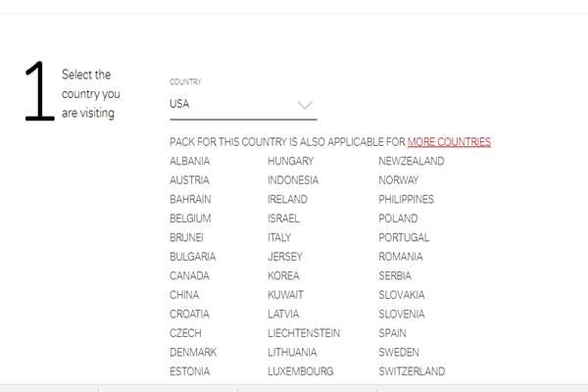This screenshot has width=588, height=392.
Task: Click CHINA in the first column
Action: pos(184,295)
